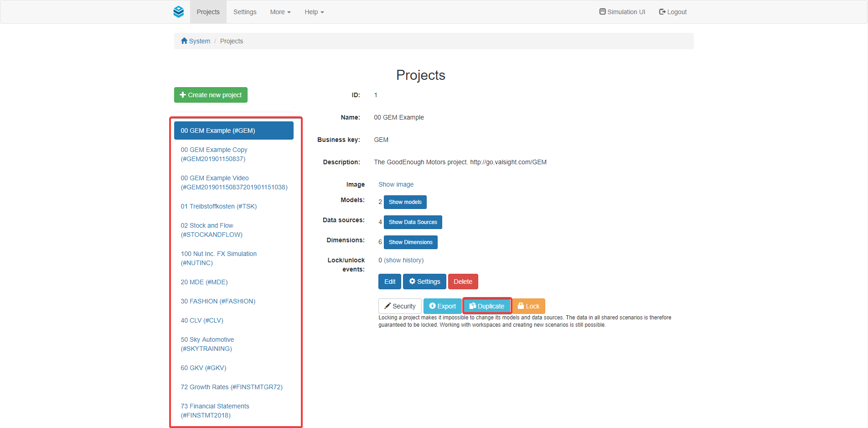This screenshot has width=868, height=428.
Task: Click the System home icon in breadcrumb
Action: tap(184, 41)
